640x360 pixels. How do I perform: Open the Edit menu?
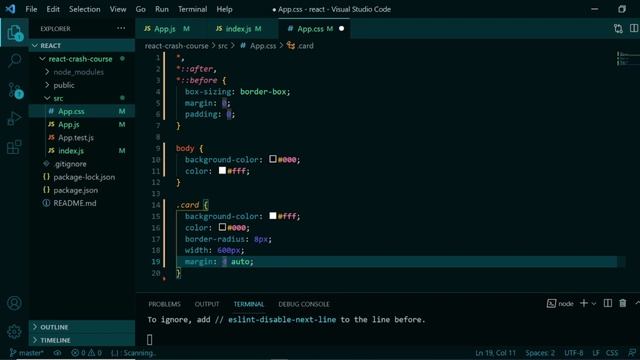(53, 9)
